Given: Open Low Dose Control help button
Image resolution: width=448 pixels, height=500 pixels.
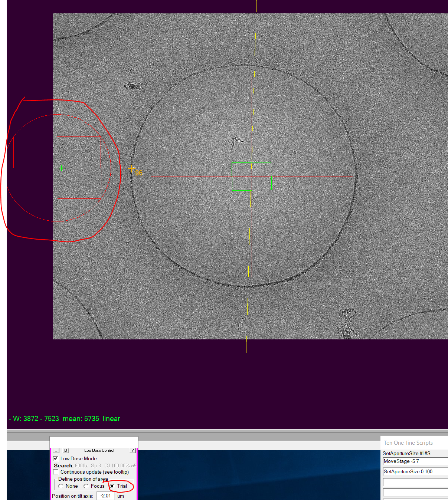Looking at the screenshot, I should (x=133, y=450).
